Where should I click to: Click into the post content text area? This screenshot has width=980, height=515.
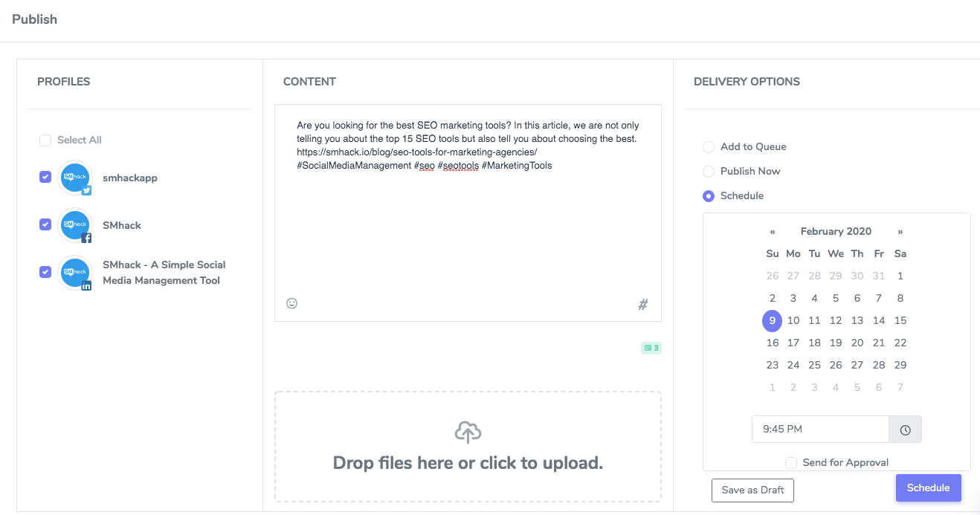(x=468, y=213)
